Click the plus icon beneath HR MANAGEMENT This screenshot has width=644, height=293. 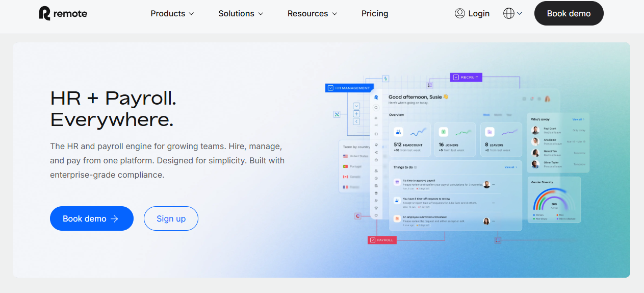(356, 114)
